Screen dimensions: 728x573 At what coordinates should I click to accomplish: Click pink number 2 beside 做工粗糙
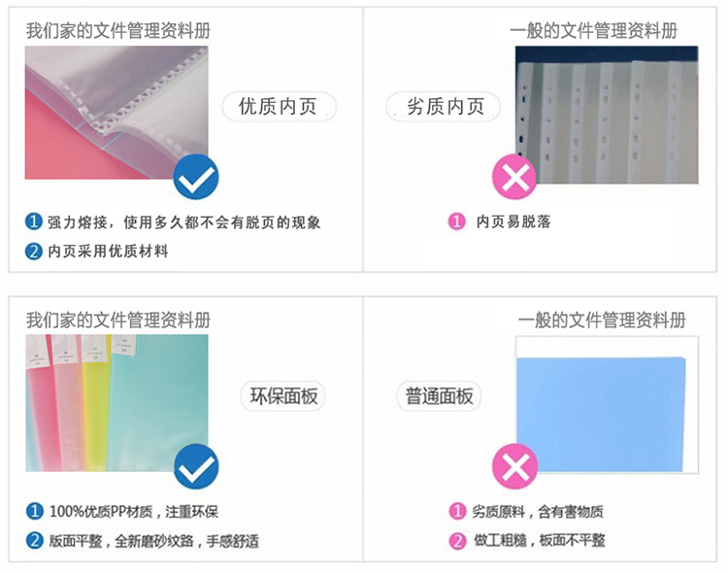pyautogui.click(x=457, y=541)
